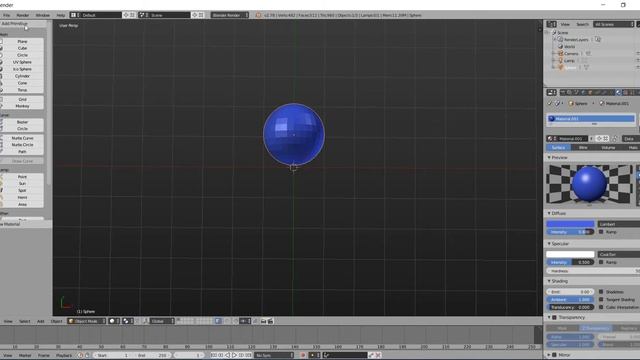The image size is (640, 360).
Task: Add a Cylinder mesh primitive
Action: (x=22, y=76)
